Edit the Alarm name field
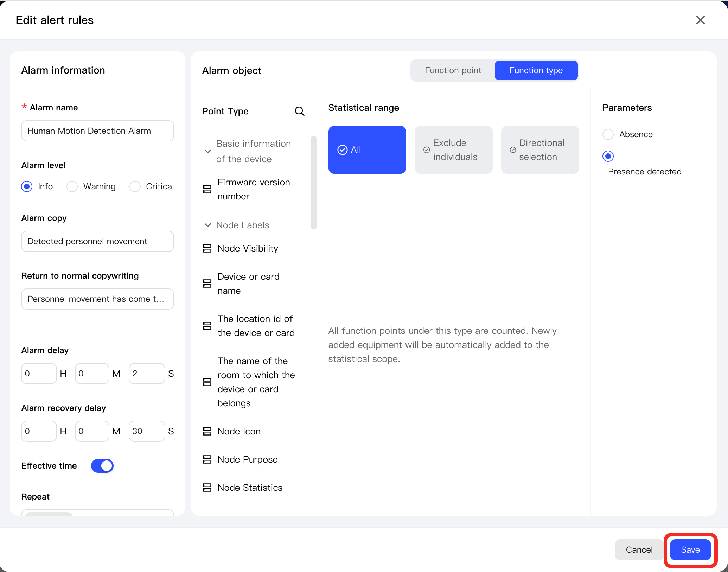 (97, 131)
